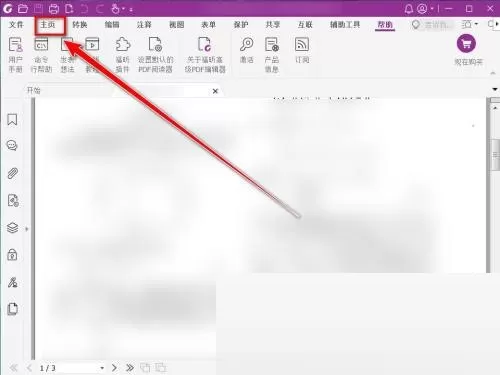Open the Bookmarks panel in sidebar
The image size is (500, 375).
(x=12, y=119)
